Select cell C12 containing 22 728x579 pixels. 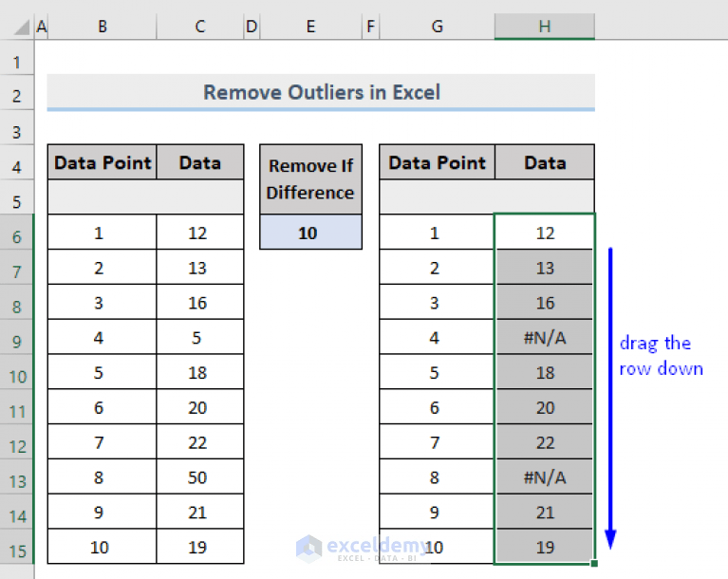(200, 442)
